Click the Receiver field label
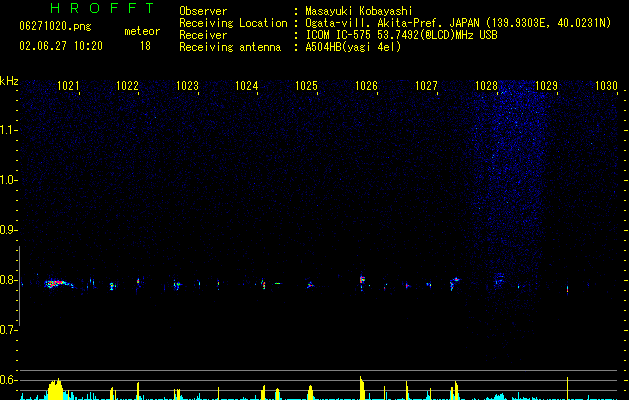 tap(203, 35)
